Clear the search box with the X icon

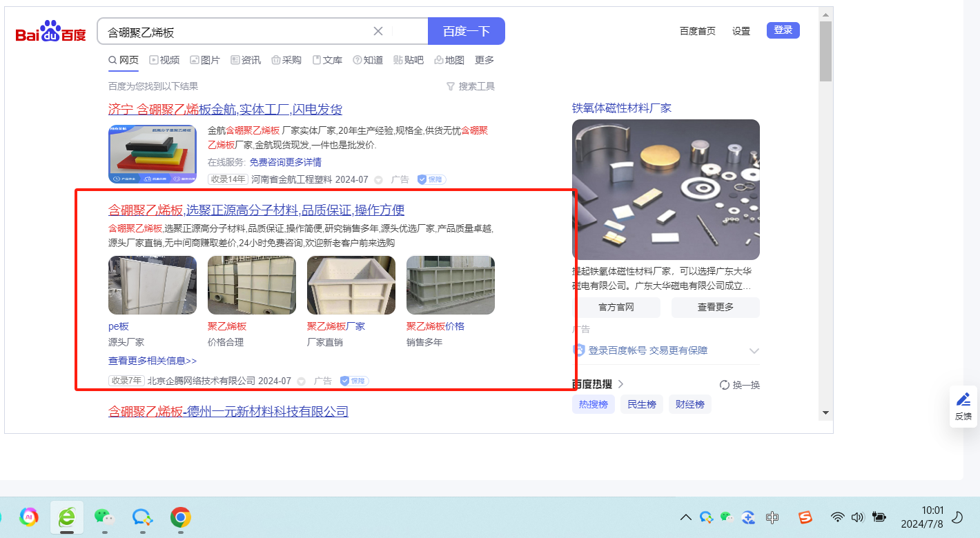[378, 31]
